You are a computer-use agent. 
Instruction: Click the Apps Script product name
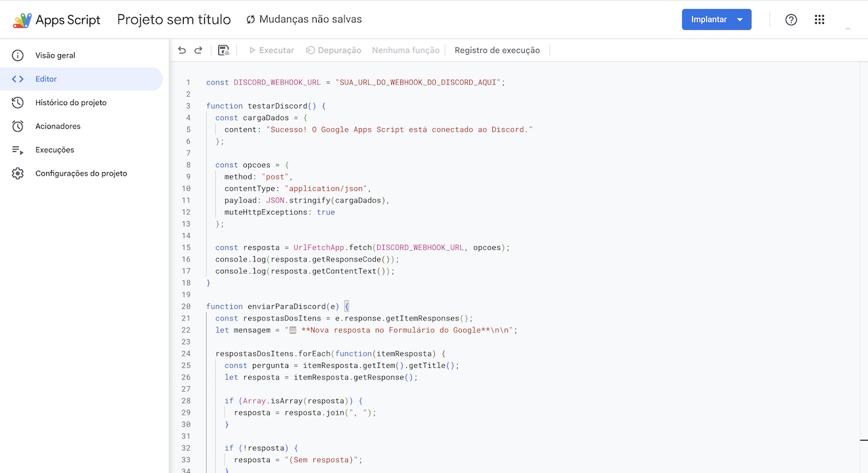tap(68, 20)
